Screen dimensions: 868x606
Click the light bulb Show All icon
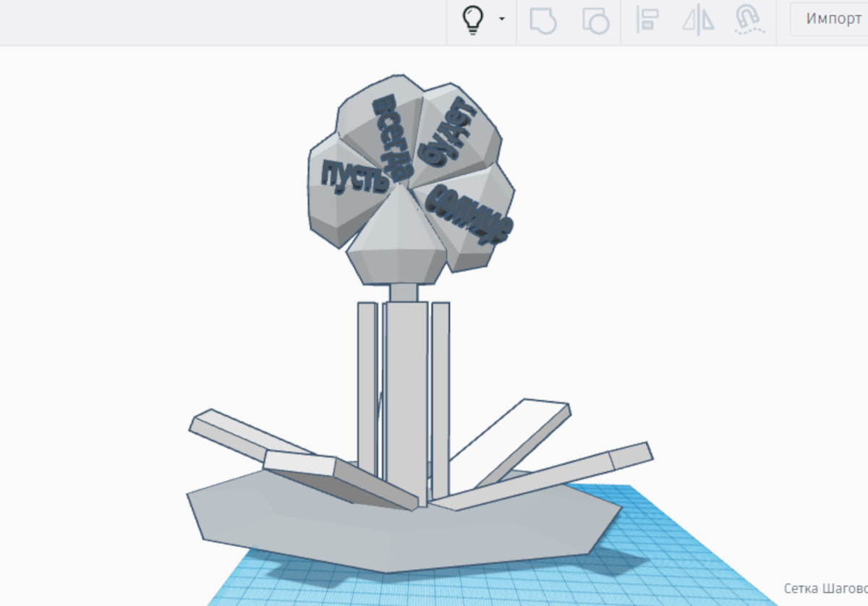472,20
